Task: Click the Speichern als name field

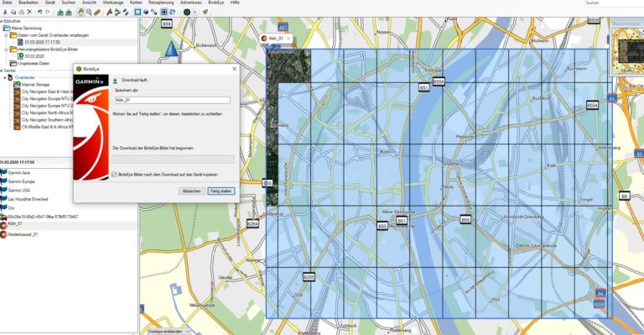Action: point(173,100)
